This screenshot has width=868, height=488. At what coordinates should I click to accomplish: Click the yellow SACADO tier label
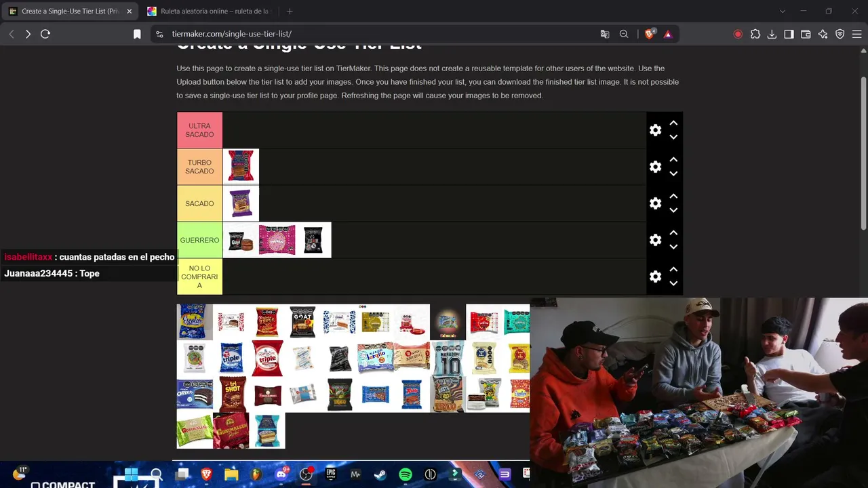point(199,203)
